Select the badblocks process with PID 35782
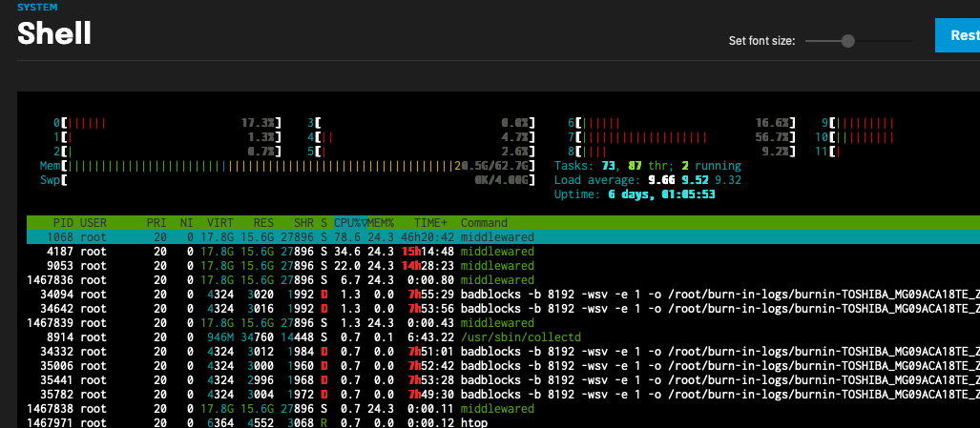 [286, 394]
